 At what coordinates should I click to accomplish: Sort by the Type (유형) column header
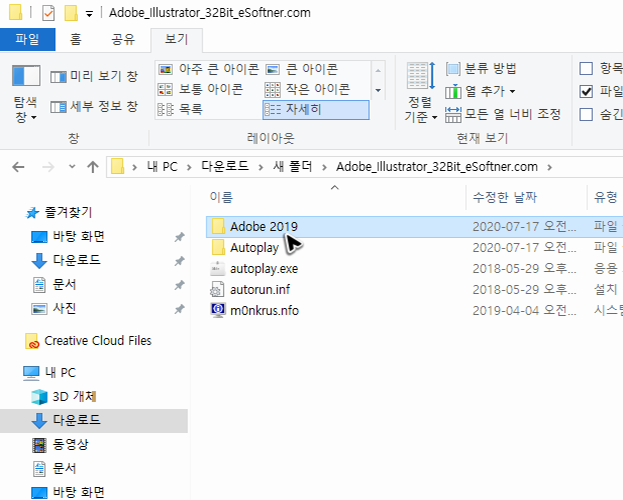(606, 197)
